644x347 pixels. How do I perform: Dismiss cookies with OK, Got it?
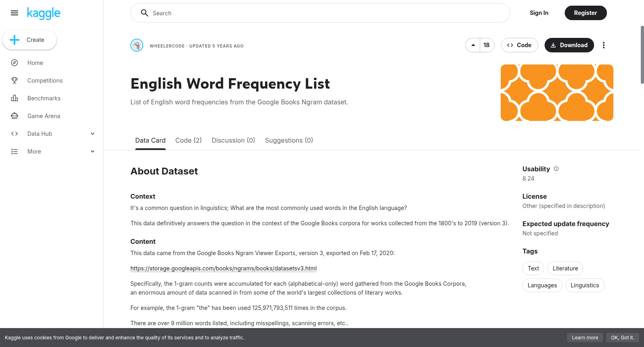coord(622,338)
